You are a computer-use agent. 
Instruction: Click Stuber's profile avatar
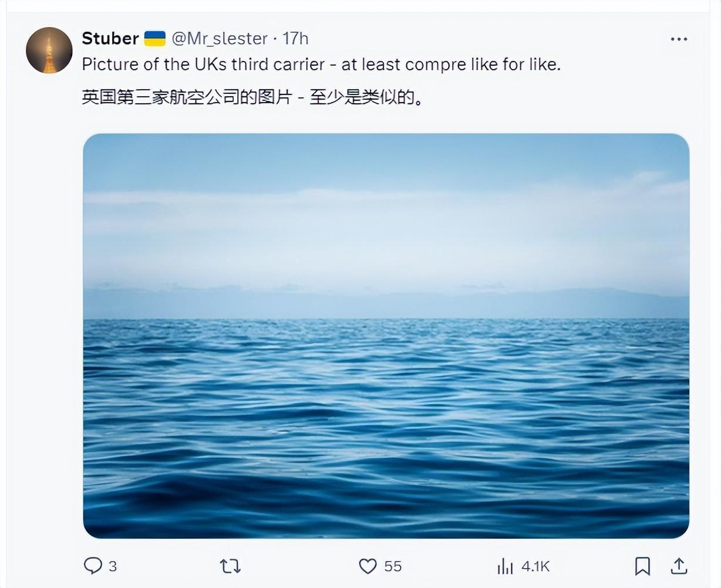pyautogui.click(x=49, y=50)
